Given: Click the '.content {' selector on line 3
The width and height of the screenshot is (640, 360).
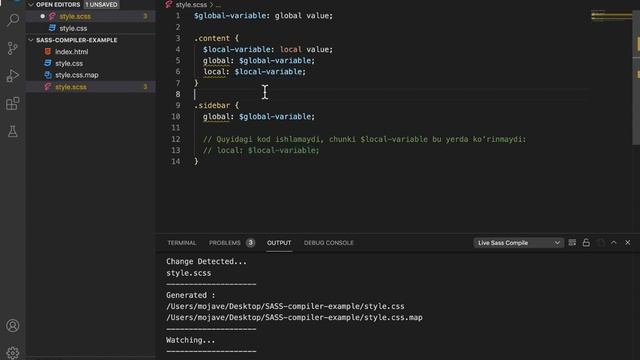Looking at the screenshot, I should pyautogui.click(x=216, y=38).
